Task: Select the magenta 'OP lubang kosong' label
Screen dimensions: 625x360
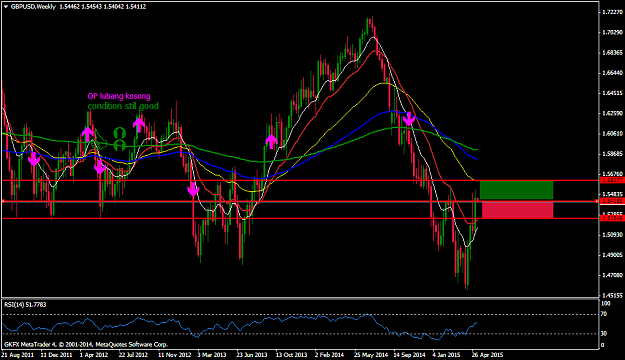Action: 119,96
